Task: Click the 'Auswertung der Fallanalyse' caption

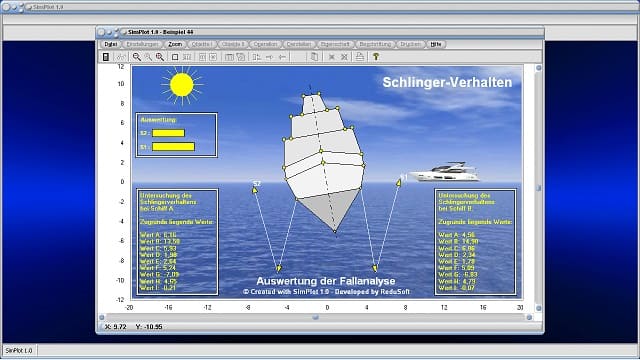Action: pos(325,281)
